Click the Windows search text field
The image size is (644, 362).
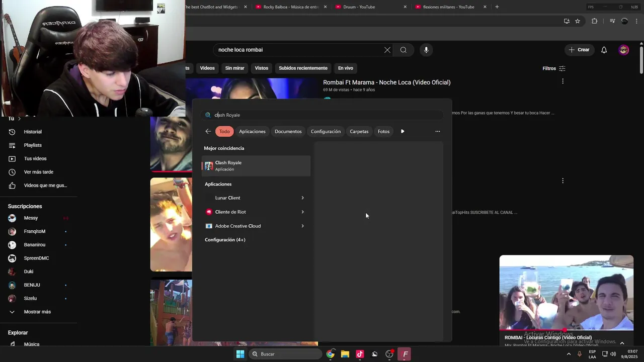(x=322, y=115)
